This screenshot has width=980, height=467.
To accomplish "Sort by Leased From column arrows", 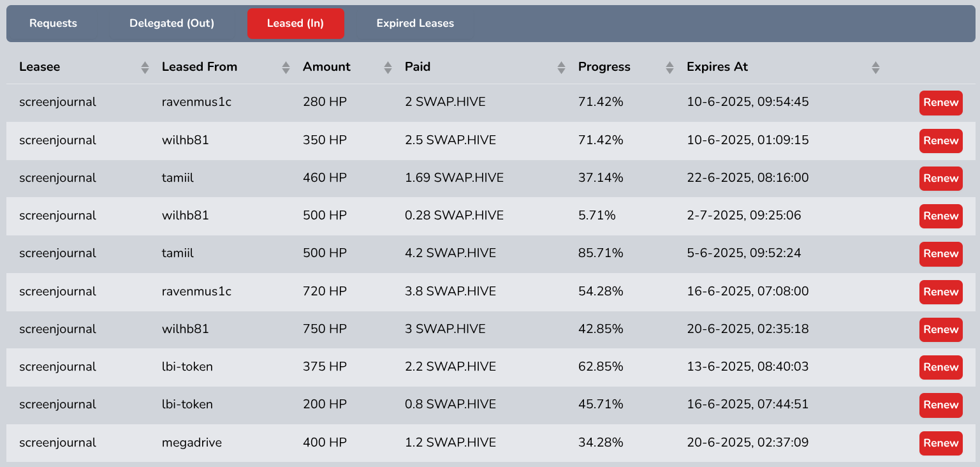I will [x=286, y=67].
